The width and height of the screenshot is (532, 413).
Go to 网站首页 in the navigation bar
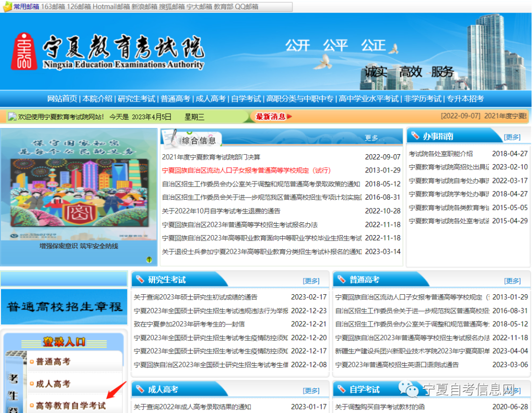62,99
